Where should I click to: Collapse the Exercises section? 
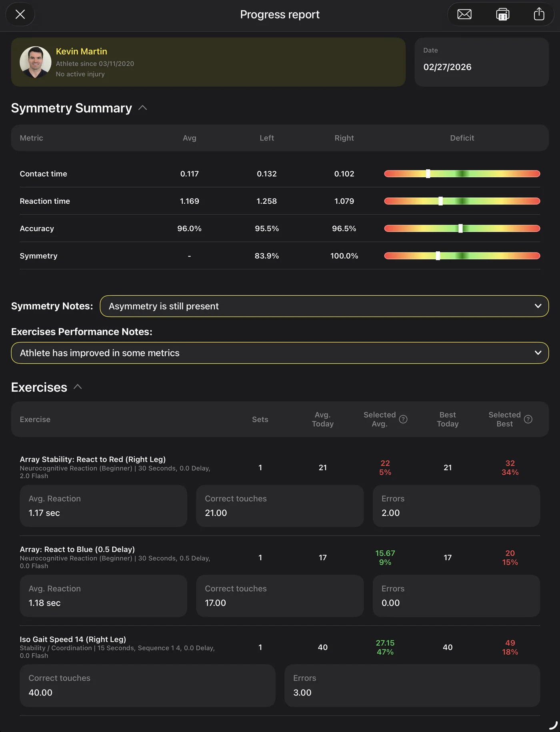pos(78,387)
